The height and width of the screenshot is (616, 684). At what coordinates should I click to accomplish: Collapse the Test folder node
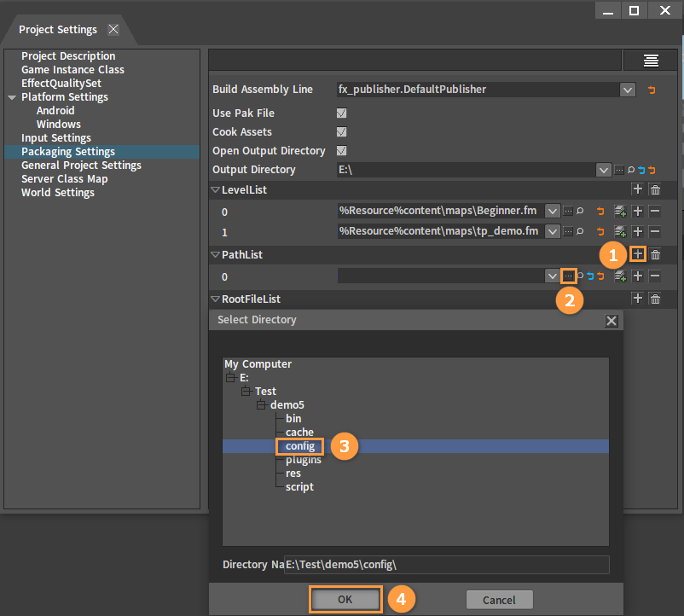click(x=246, y=391)
